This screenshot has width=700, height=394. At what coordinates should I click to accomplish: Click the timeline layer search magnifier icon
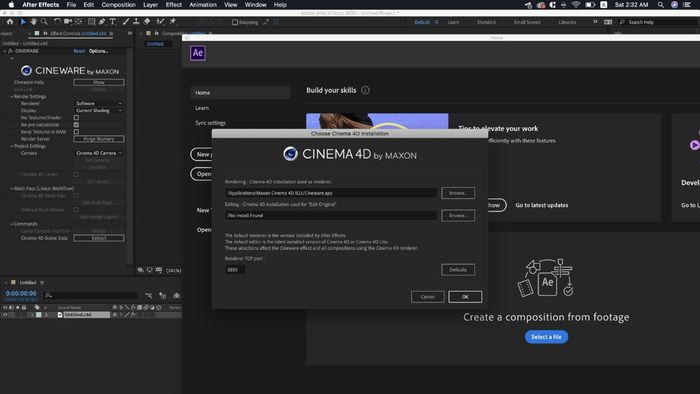pos(49,295)
